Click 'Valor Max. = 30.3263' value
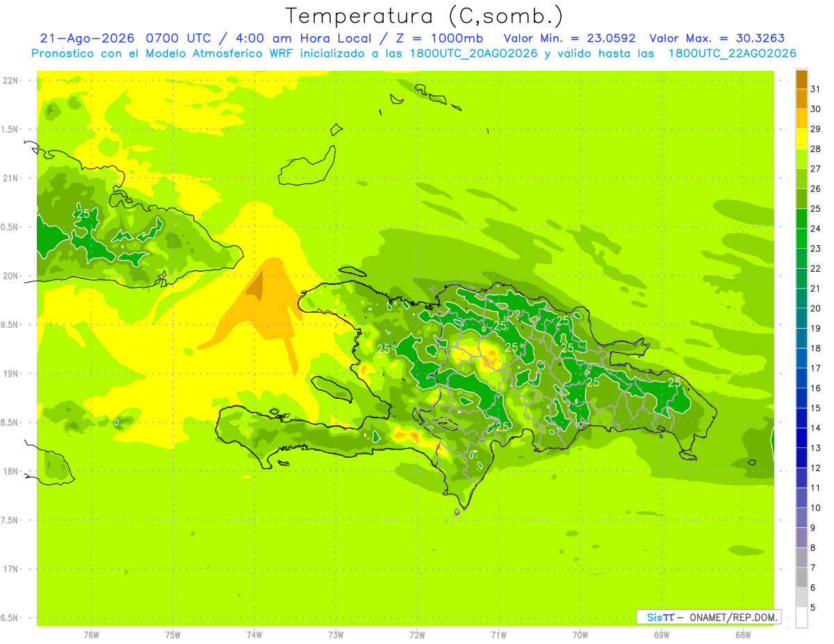The width and height of the screenshot is (834, 644). [x=717, y=38]
